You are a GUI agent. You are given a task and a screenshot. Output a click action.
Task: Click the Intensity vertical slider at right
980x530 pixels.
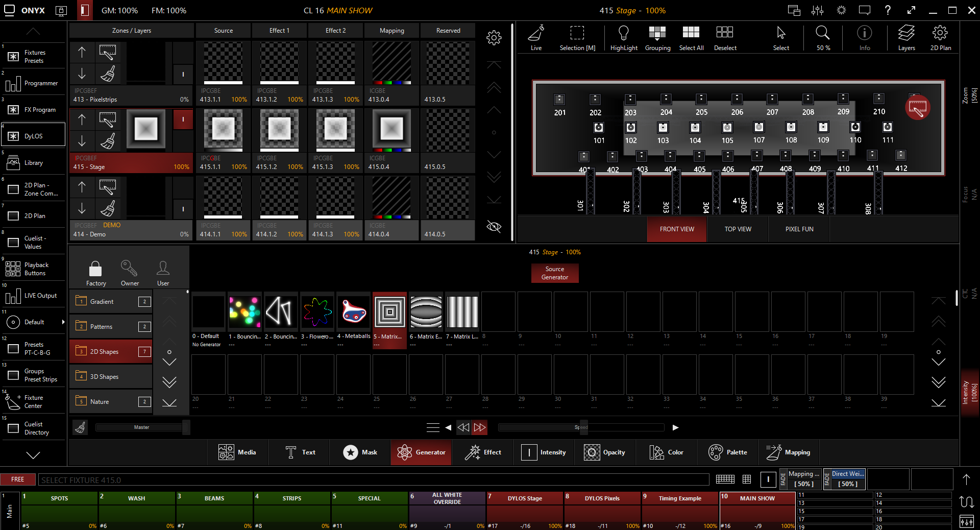pos(970,392)
